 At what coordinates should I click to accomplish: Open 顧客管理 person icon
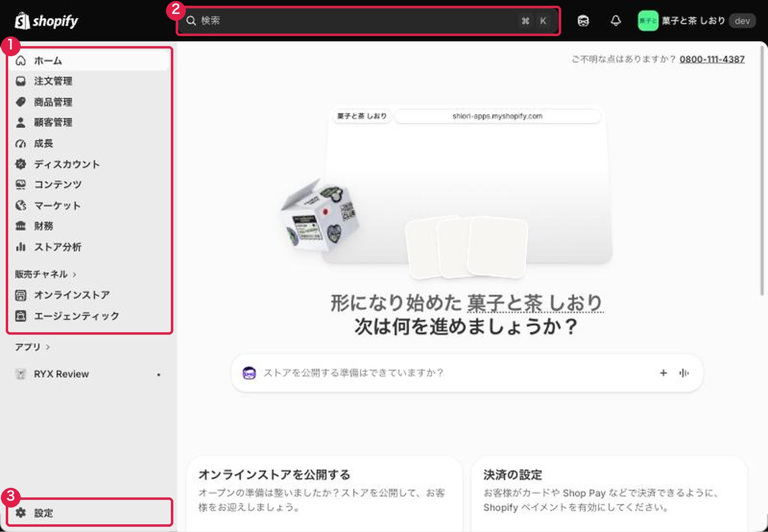pyautogui.click(x=21, y=122)
